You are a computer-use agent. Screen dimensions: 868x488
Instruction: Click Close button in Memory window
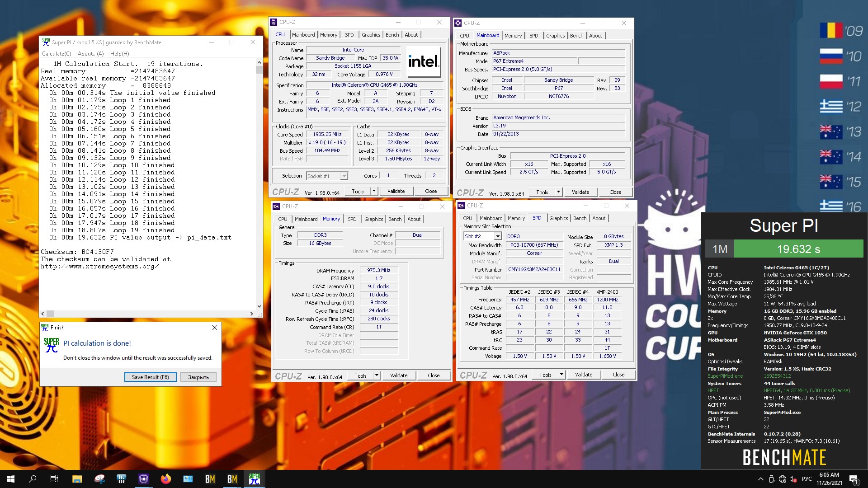[434, 375]
